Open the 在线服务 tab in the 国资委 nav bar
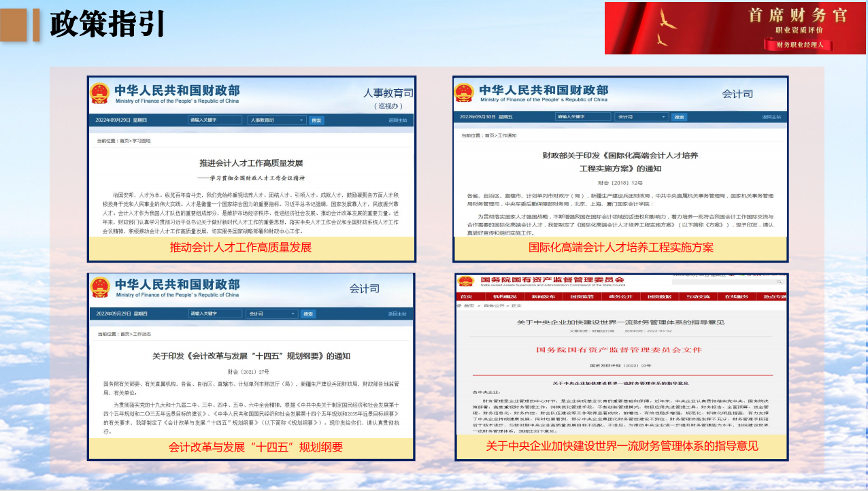 coord(737,297)
